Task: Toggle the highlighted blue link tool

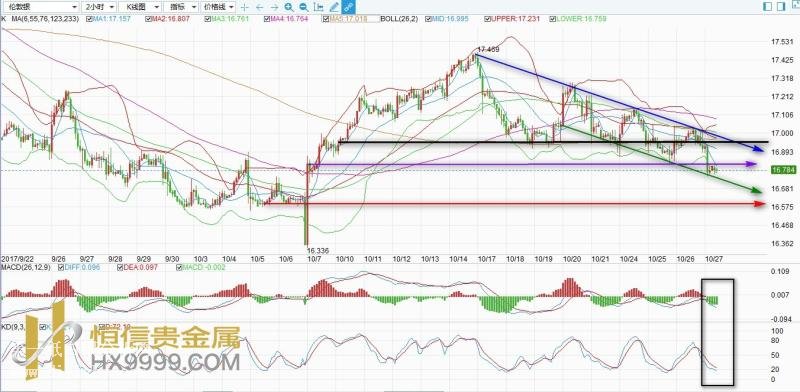Action: 348,7
